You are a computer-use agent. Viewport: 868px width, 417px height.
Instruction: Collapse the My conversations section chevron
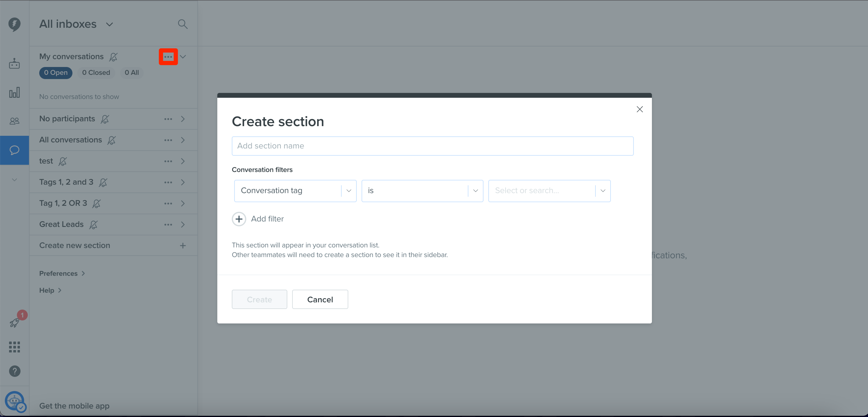[183, 57]
